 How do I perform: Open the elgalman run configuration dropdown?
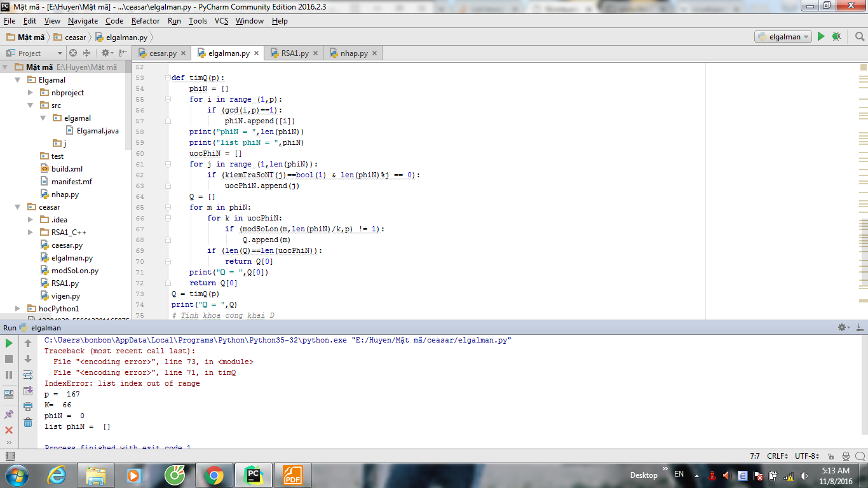(783, 37)
